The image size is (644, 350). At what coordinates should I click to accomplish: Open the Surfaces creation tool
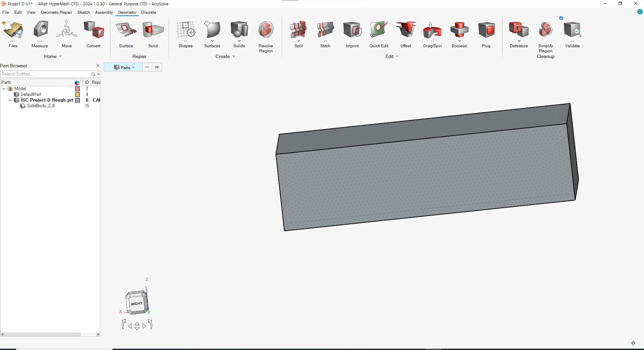coord(212,34)
